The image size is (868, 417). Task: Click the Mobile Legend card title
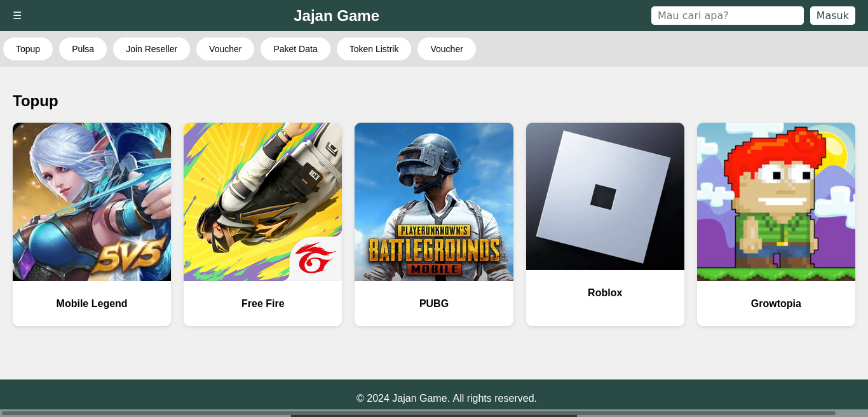tap(92, 304)
